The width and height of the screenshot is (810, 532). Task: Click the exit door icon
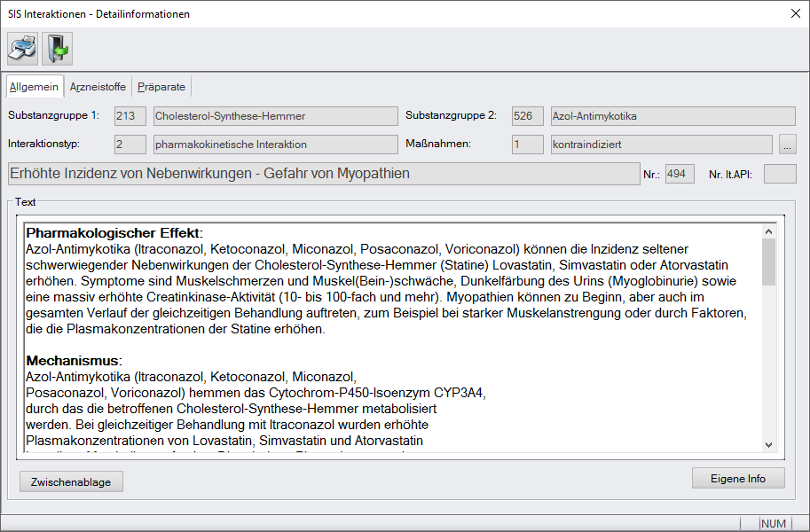point(57,49)
